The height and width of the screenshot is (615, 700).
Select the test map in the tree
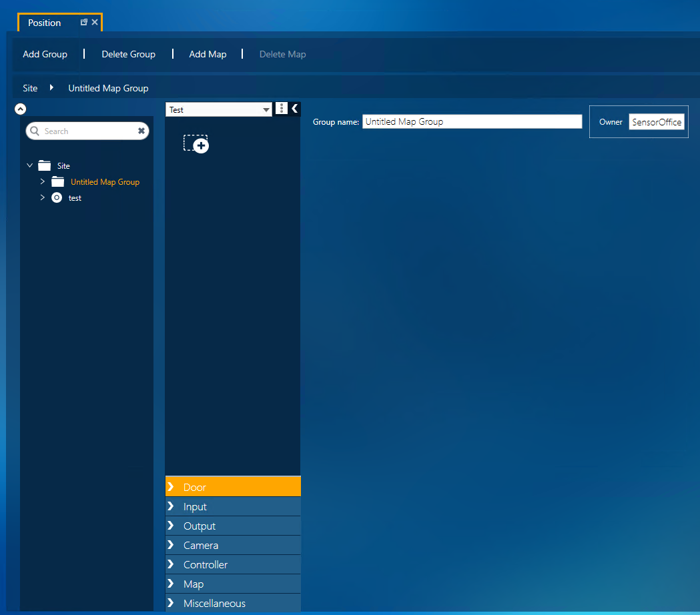coord(75,197)
